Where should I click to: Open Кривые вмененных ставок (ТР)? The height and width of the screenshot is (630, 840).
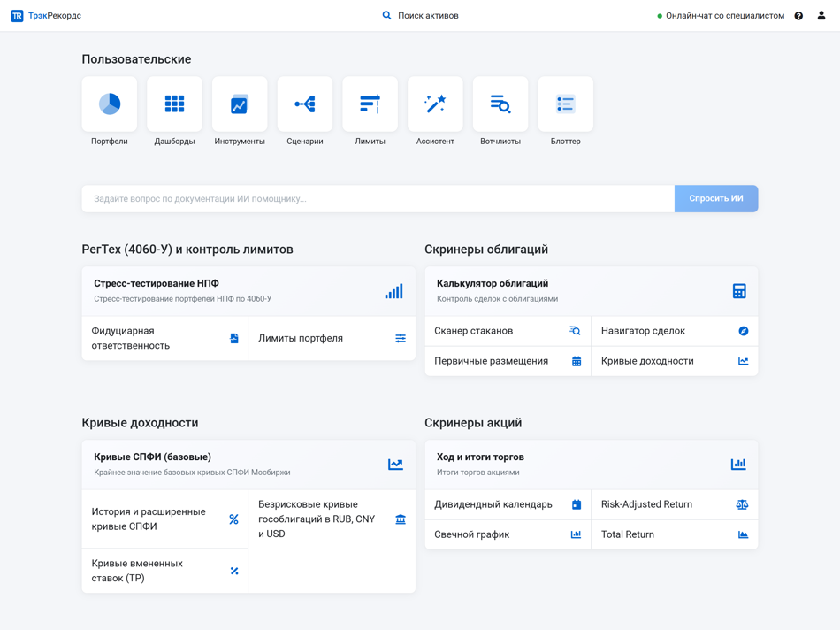pyautogui.click(x=165, y=571)
